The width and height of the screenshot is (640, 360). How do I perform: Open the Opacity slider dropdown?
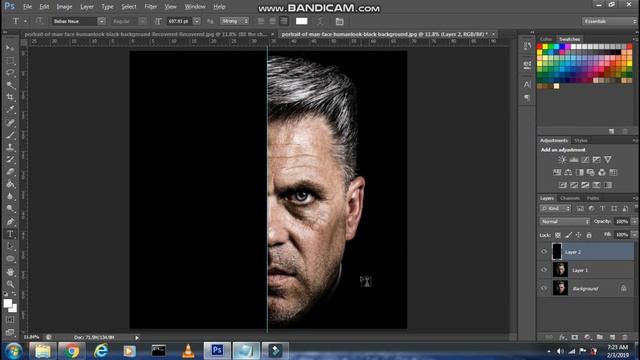(x=634, y=222)
